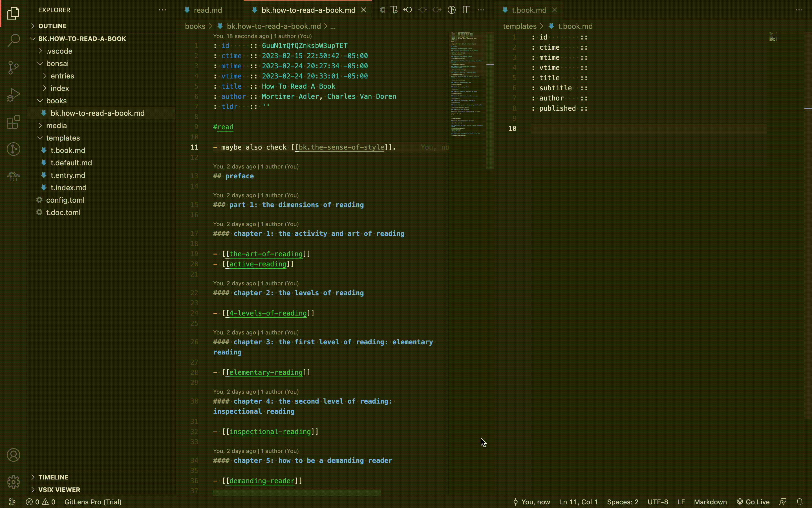Open the notifications bell
This screenshot has width=812, height=508.
[x=800, y=502]
